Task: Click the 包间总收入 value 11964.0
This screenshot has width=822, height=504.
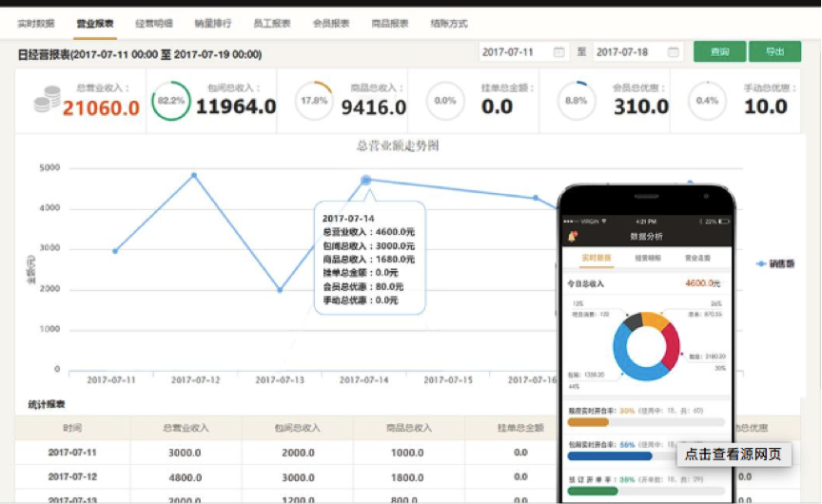Action: (236, 107)
